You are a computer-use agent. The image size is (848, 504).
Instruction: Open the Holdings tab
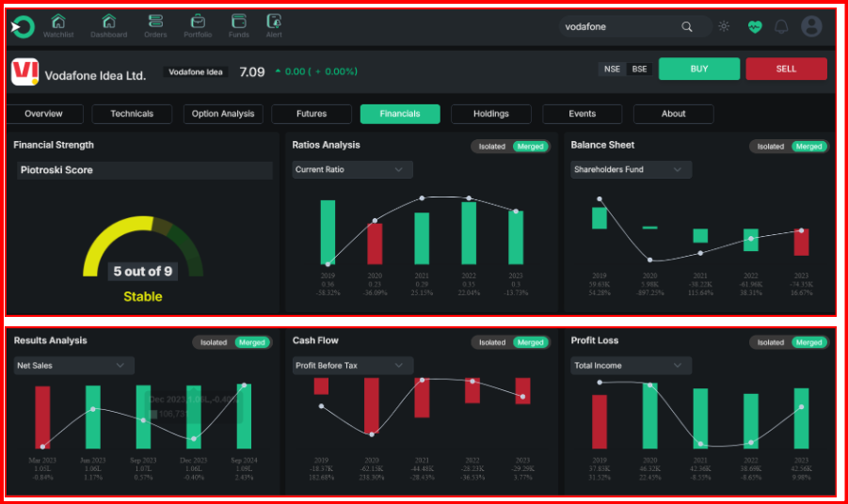491,114
